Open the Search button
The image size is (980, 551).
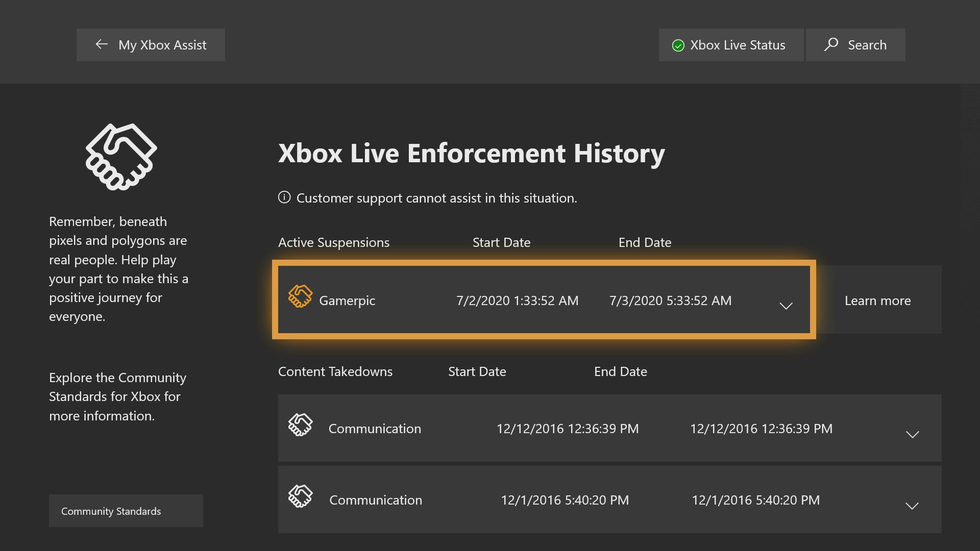point(855,45)
